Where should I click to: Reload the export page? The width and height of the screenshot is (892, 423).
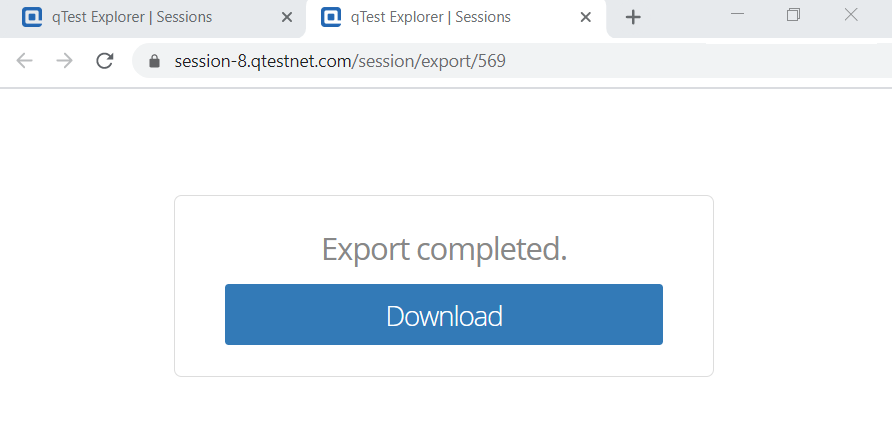[104, 61]
